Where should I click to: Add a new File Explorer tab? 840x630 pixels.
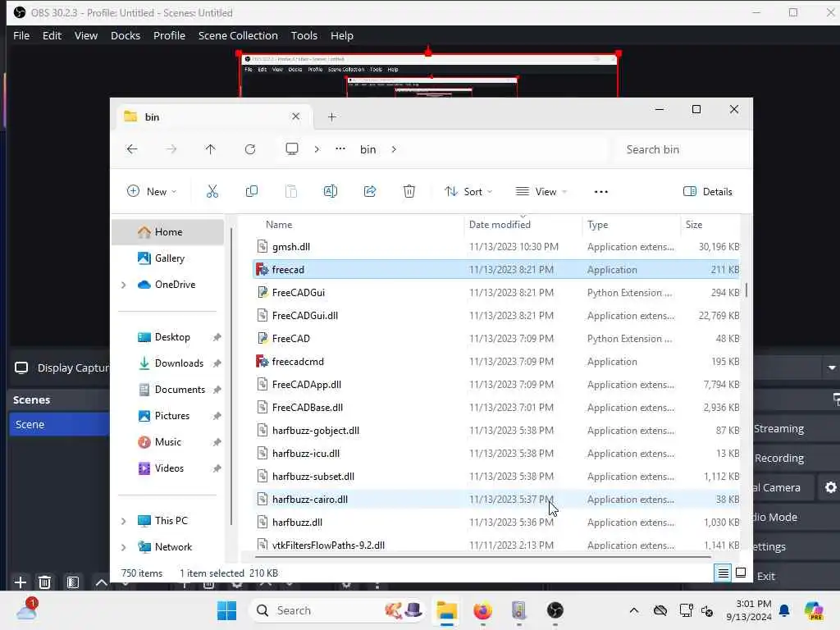tap(331, 116)
